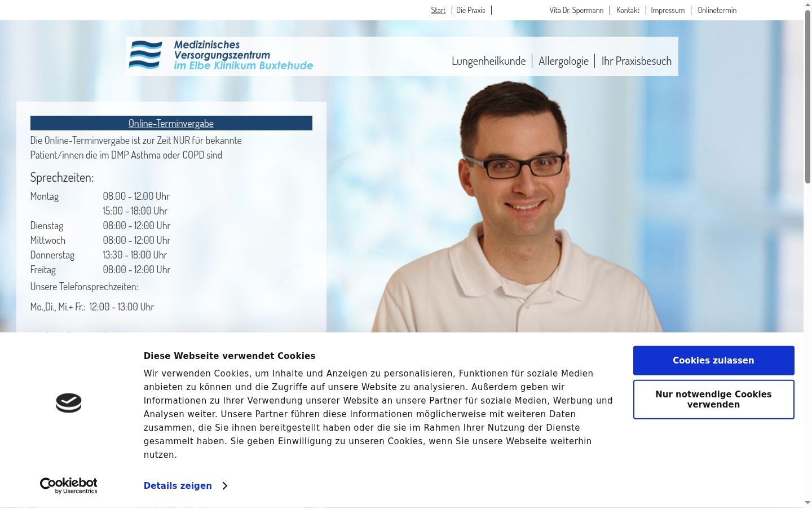812x508 pixels.
Task: Click the scrollbar down arrow
Action: (x=807, y=503)
